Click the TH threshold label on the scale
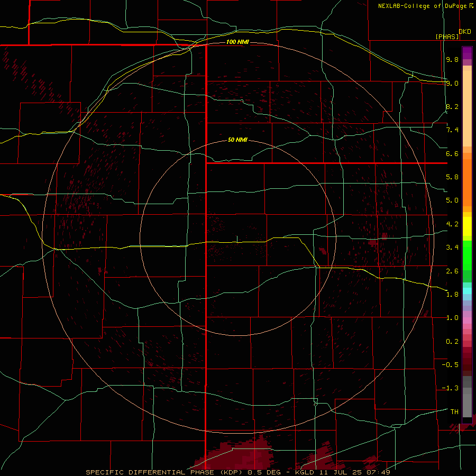Image resolution: width=476 pixels, height=476 pixels. coord(454,412)
